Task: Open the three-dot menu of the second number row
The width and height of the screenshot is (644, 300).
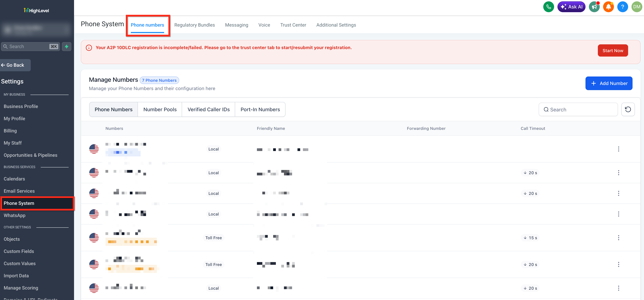Action: point(618,173)
